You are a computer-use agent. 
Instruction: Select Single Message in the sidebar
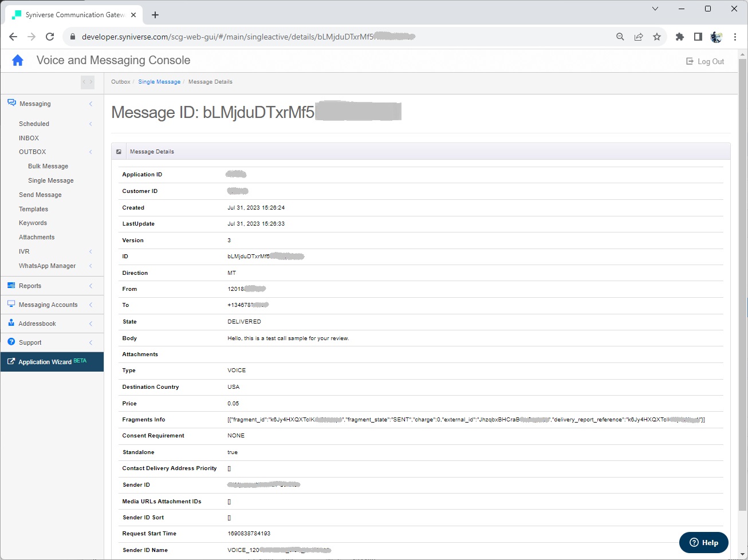click(51, 180)
